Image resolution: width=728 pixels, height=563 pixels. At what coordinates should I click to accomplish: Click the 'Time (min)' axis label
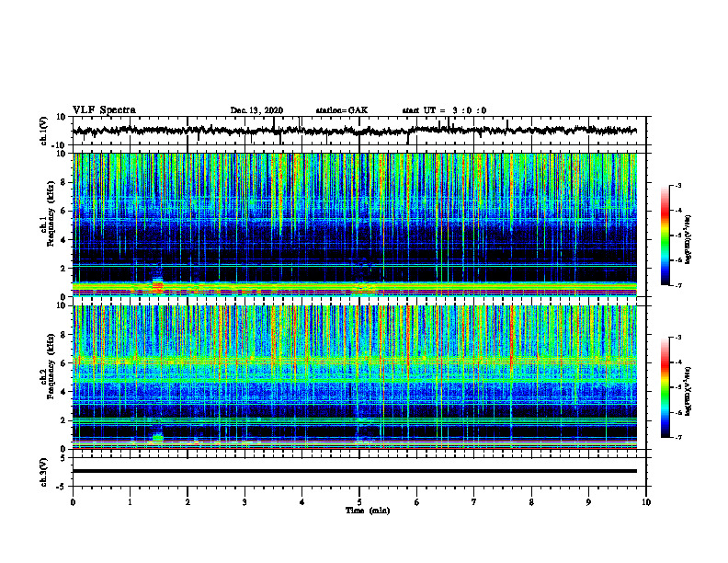[368, 511]
